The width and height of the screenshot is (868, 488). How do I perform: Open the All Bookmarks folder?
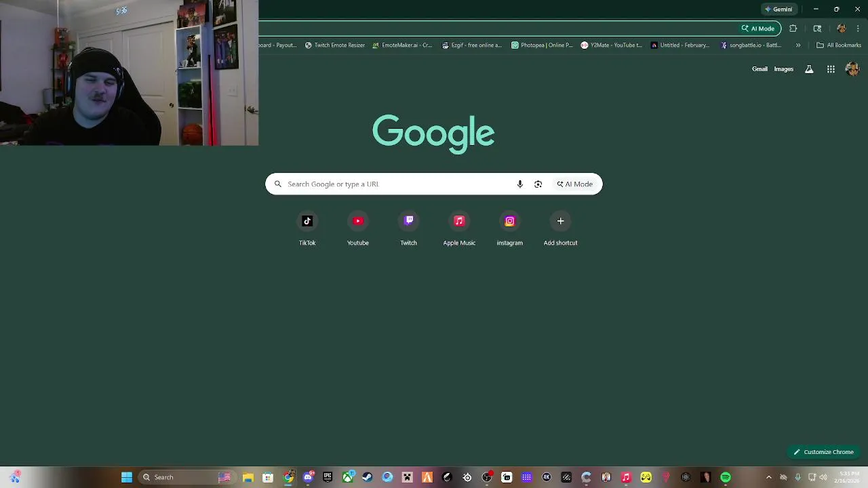(x=839, y=45)
